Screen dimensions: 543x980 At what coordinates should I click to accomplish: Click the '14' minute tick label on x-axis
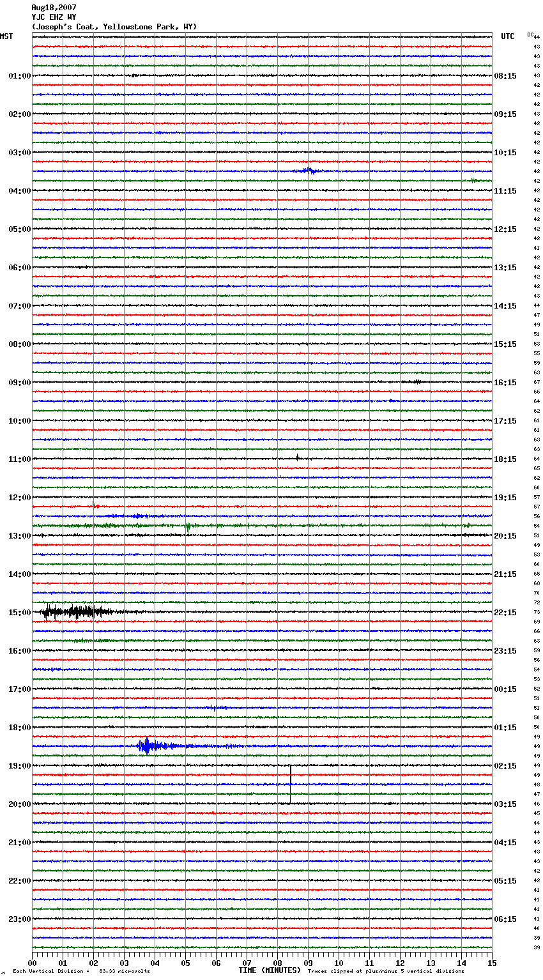[x=462, y=963]
